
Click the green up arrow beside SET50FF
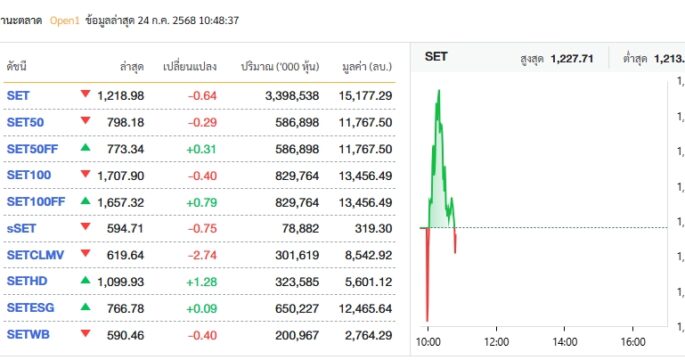pyautogui.click(x=86, y=148)
